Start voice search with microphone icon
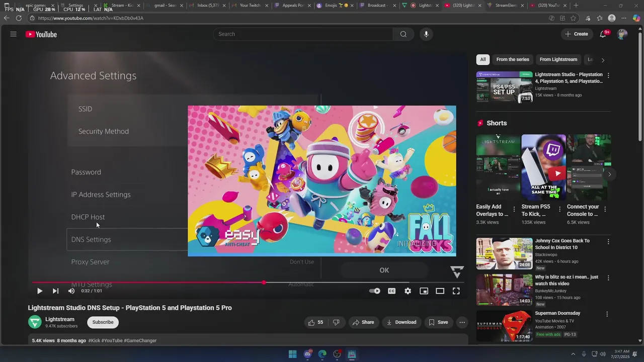 click(x=426, y=34)
